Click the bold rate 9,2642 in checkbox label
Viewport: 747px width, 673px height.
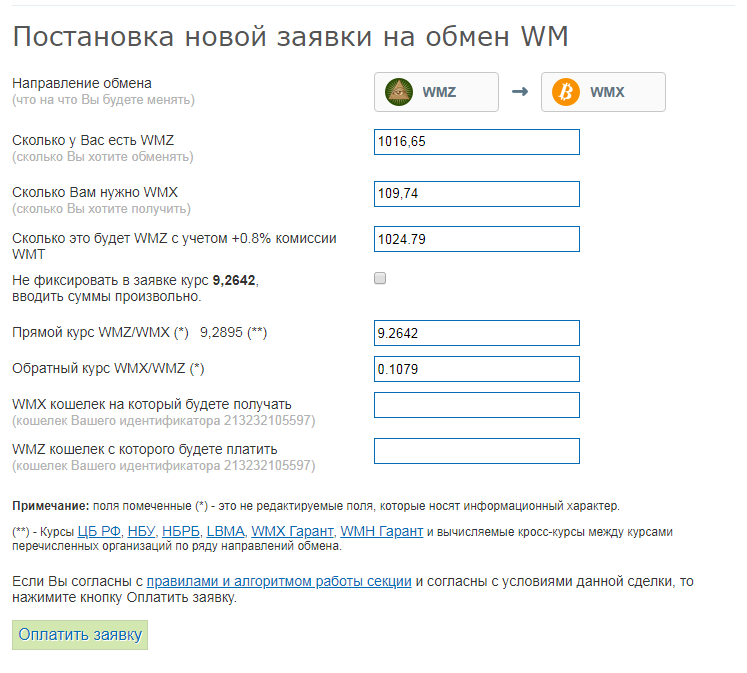234,280
